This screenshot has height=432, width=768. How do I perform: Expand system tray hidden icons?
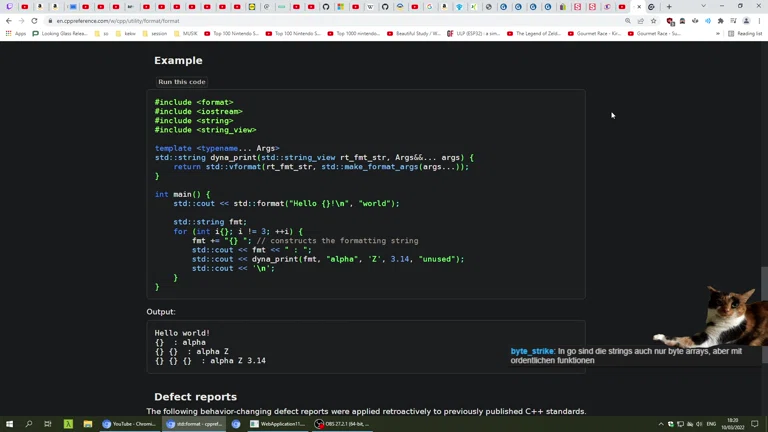point(661,424)
